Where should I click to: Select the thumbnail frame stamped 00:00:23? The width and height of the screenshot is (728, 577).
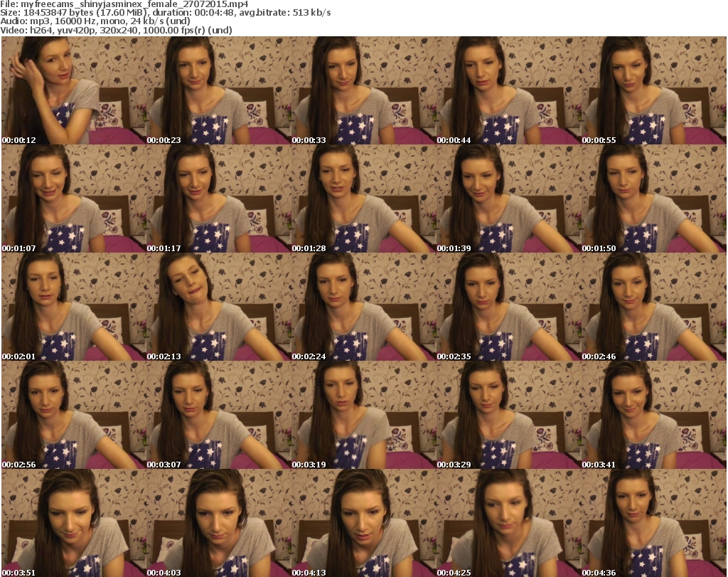219,90
